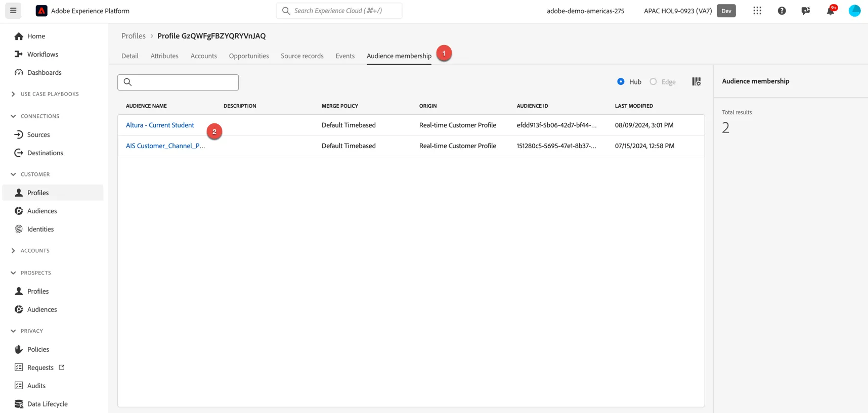Toggle the hamburger navigation menu

[13, 11]
